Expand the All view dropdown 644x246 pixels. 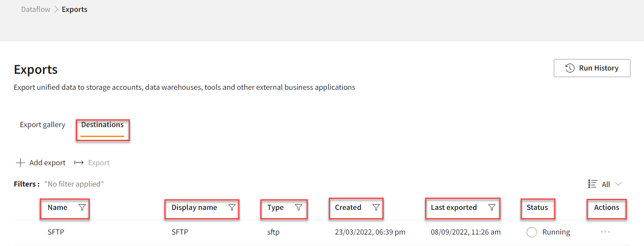[605, 184]
